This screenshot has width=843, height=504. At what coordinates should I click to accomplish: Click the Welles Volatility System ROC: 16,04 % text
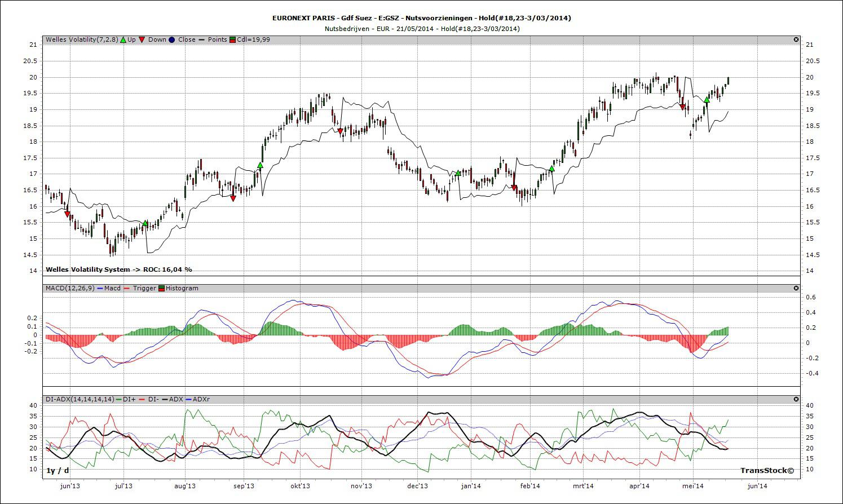click(119, 269)
